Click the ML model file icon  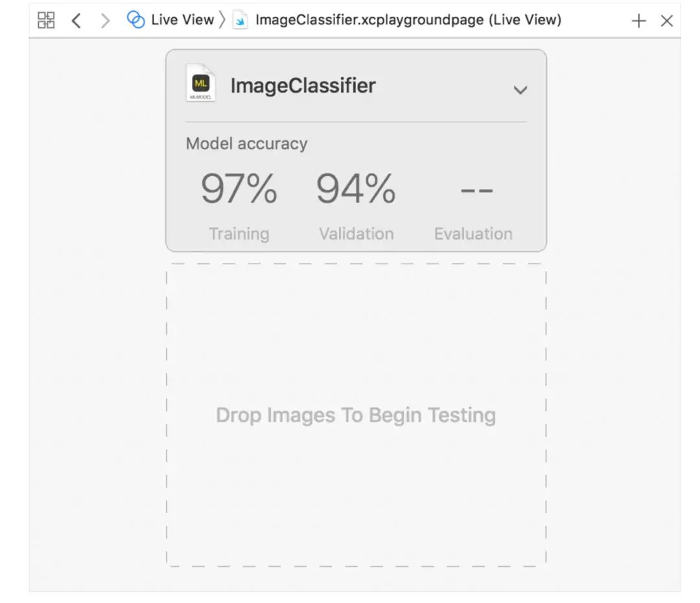tap(200, 83)
